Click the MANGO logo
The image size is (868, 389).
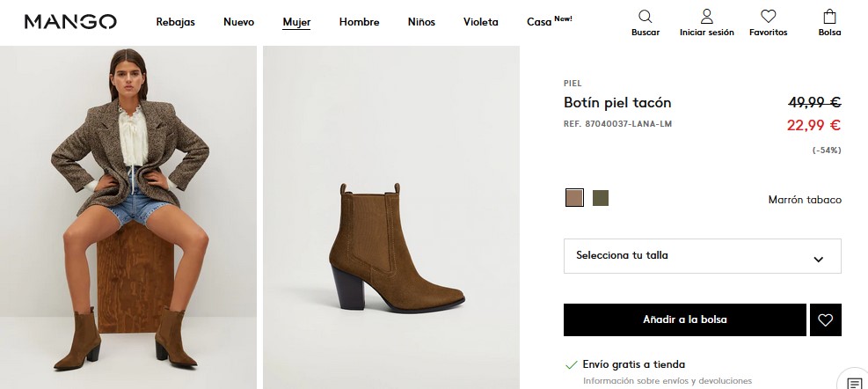point(70,21)
